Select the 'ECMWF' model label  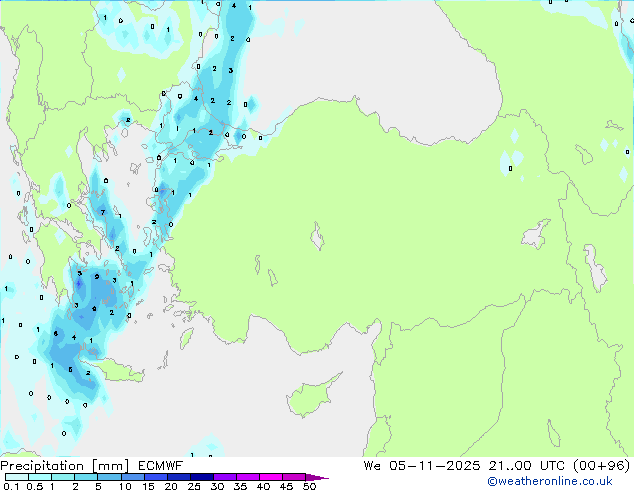[x=161, y=466]
